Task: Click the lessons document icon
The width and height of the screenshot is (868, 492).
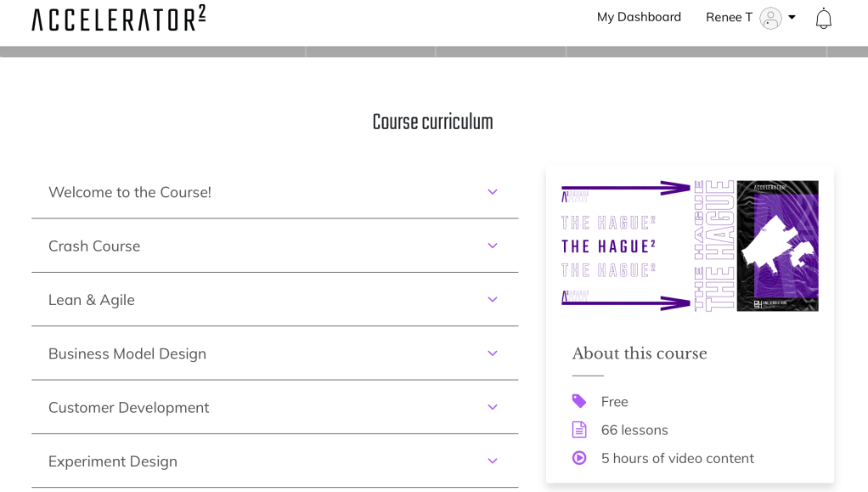Action: click(x=579, y=430)
